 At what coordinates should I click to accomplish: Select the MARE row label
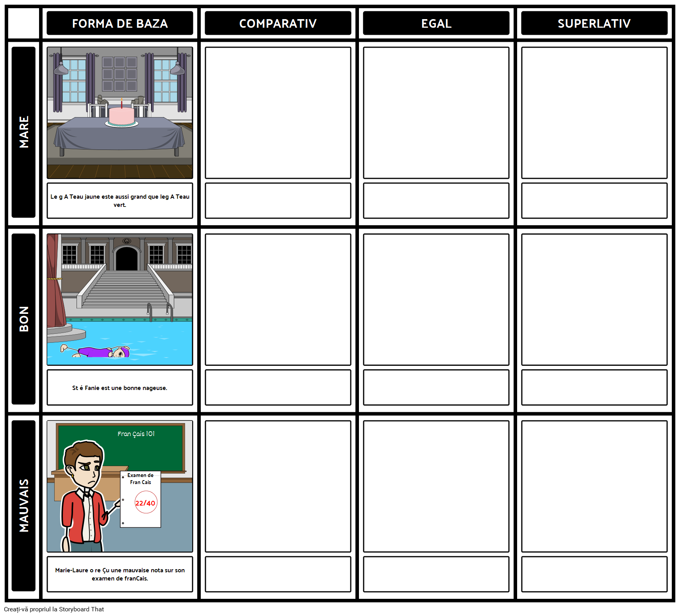click(23, 132)
